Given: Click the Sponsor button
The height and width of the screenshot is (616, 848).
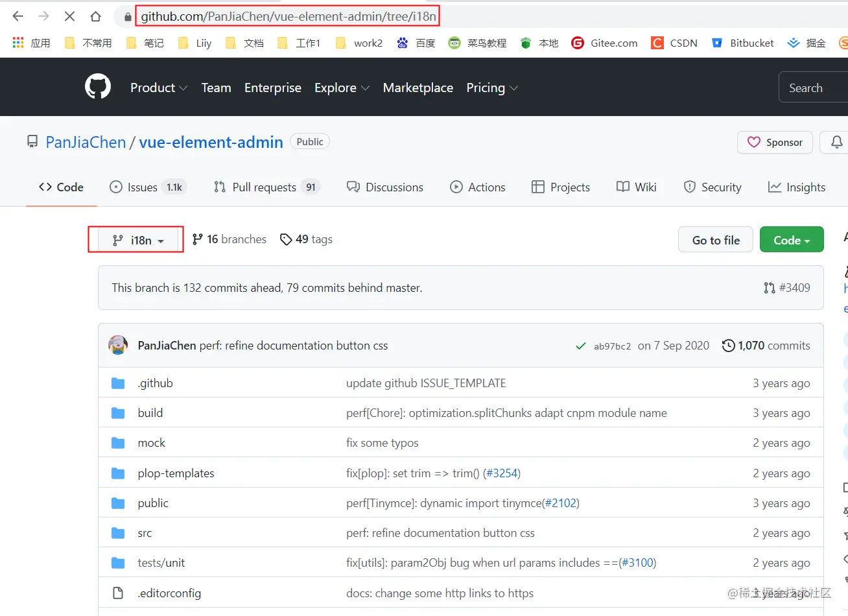Looking at the screenshot, I should coord(775,142).
